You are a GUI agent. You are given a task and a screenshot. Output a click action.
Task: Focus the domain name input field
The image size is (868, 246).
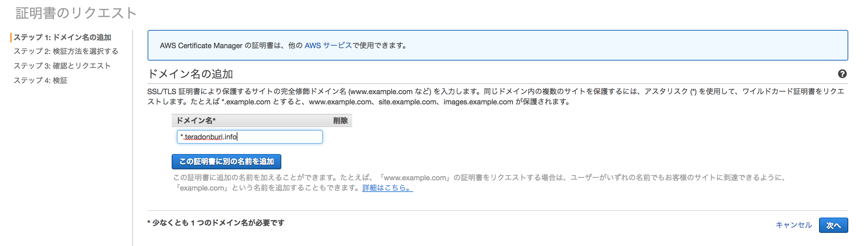250,137
